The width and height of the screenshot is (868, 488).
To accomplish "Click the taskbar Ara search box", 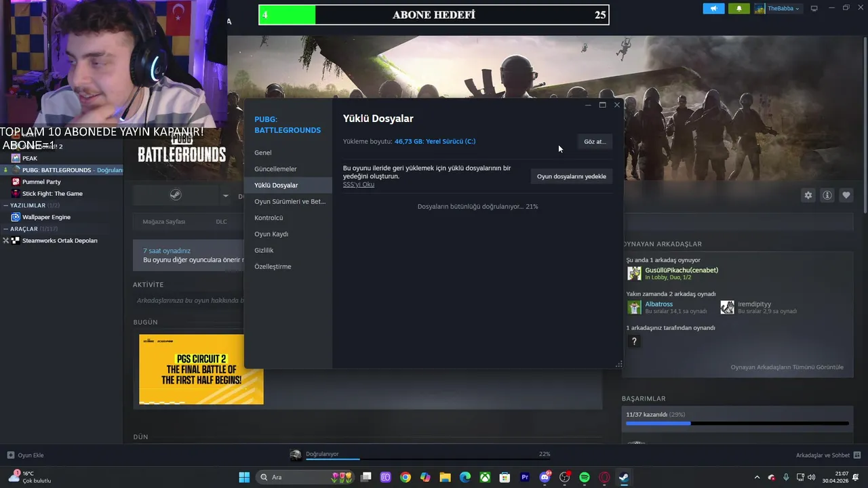I will pyautogui.click(x=306, y=477).
